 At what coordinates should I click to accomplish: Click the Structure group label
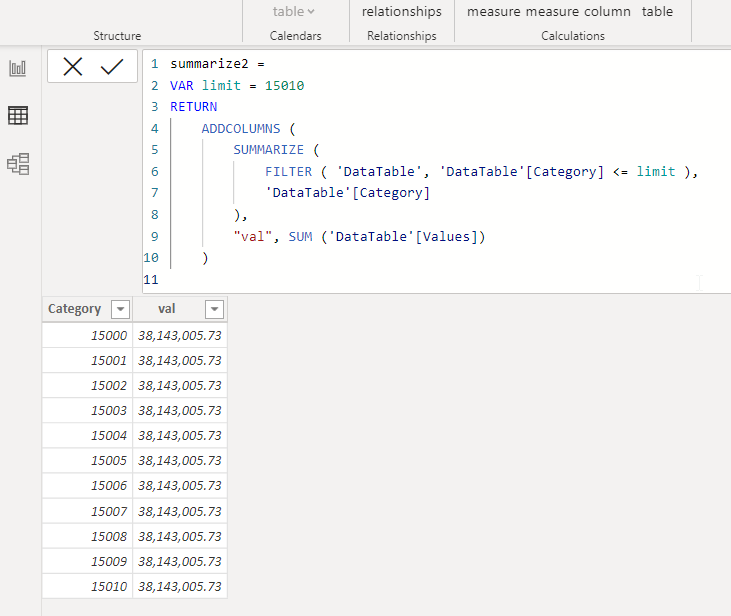click(117, 36)
